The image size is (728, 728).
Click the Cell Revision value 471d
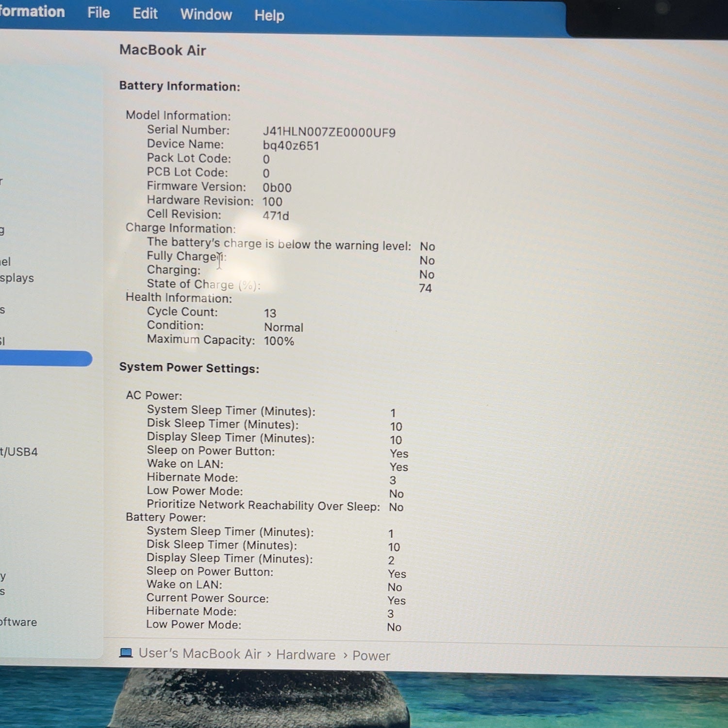(x=276, y=215)
